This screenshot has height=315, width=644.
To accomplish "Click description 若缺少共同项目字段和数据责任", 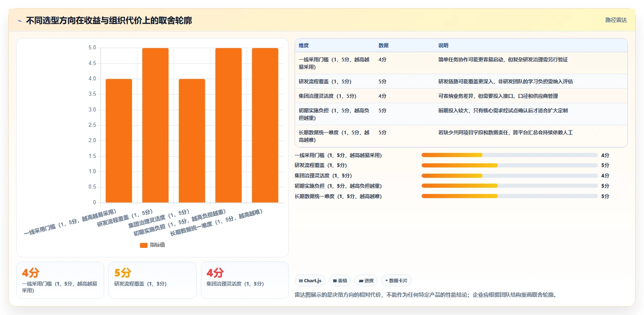I will point(505,133).
